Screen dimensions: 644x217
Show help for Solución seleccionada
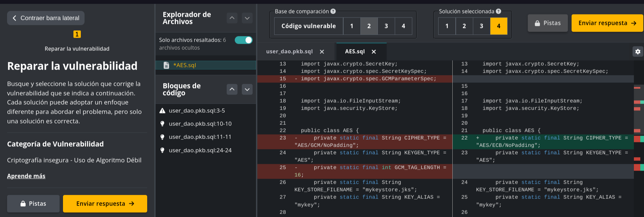point(498,11)
